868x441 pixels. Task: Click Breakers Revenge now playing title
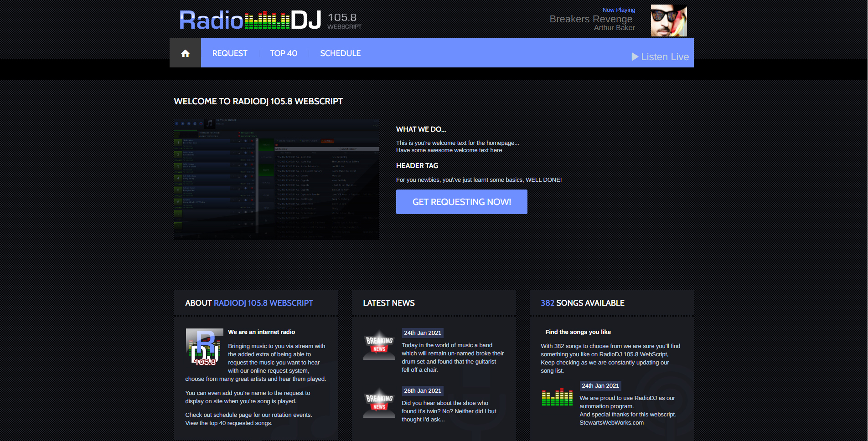pos(590,19)
